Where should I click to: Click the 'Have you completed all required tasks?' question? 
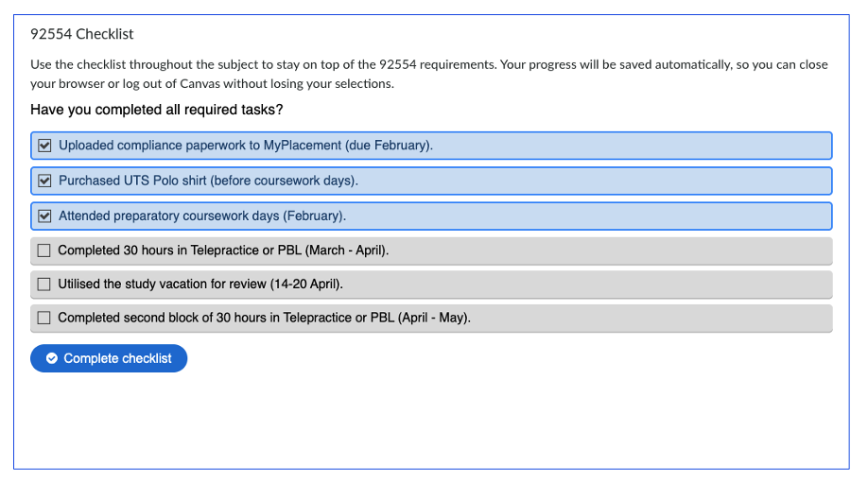(x=156, y=110)
